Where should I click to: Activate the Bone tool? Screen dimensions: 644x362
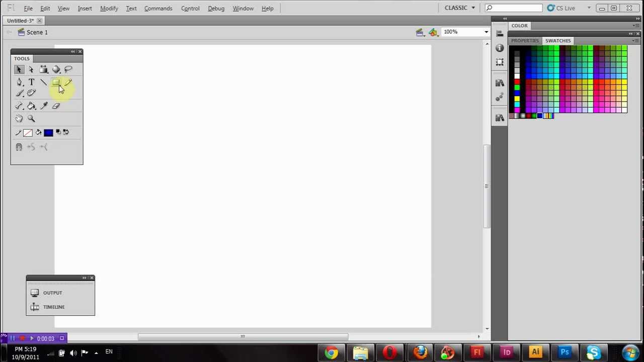coord(19,106)
